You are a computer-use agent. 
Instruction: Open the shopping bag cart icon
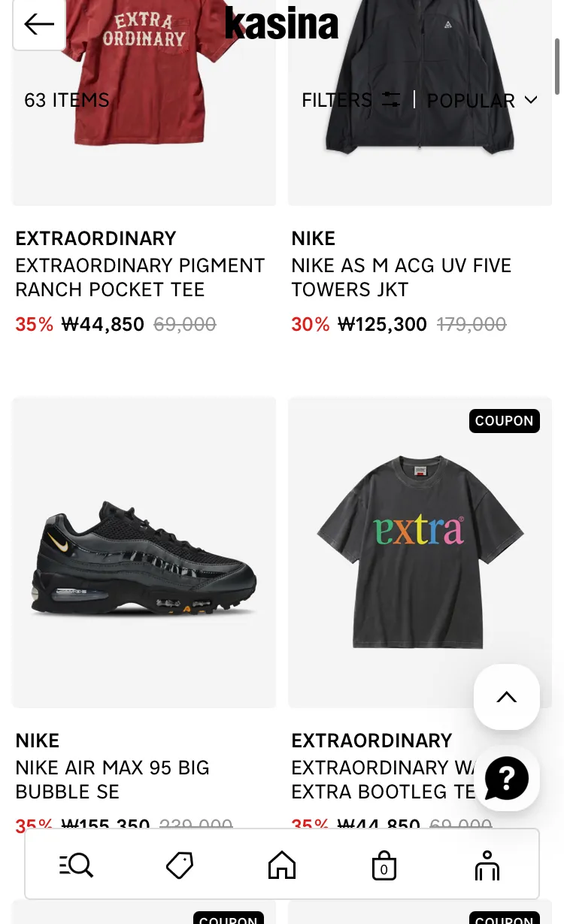pos(384,865)
